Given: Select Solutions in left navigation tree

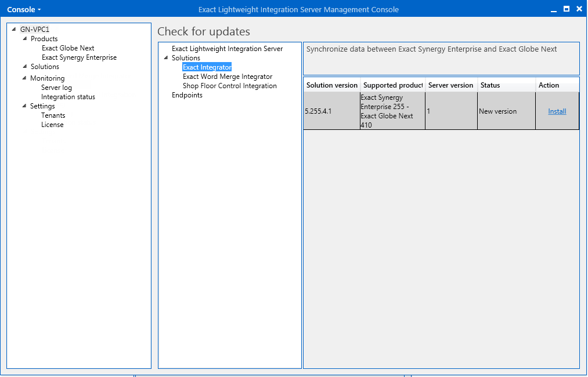Looking at the screenshot, I should tap(45, 67).
